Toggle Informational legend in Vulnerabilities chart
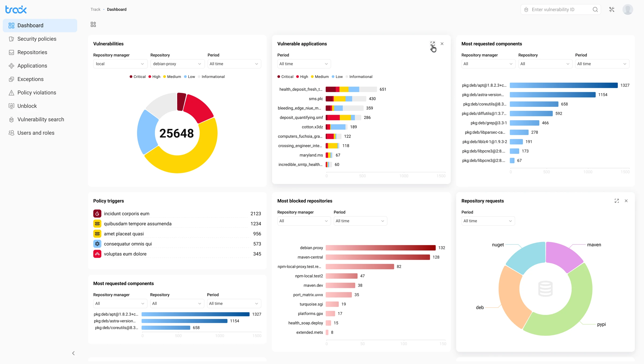The height and width of the screenshot is (364, 644). pos(211,77)
